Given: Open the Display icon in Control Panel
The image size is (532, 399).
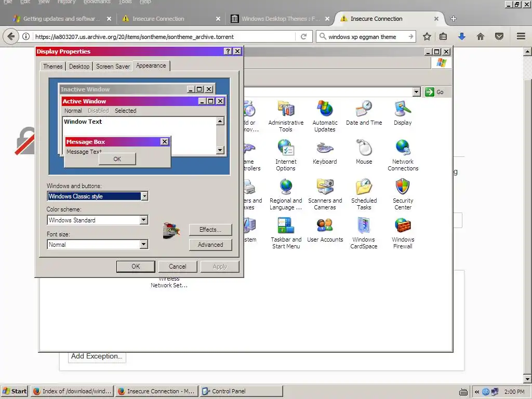Looking at the screenshot, I should [x=403, y=113].
